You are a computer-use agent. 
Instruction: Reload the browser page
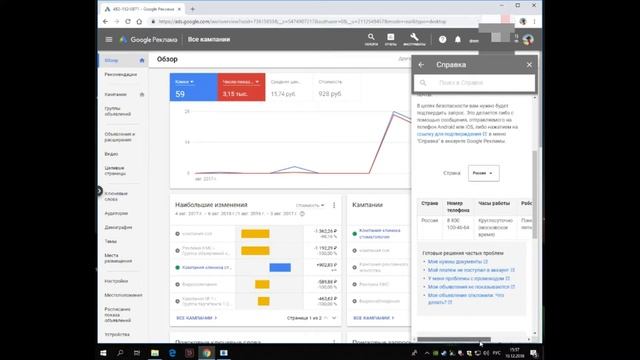point(128,21)
